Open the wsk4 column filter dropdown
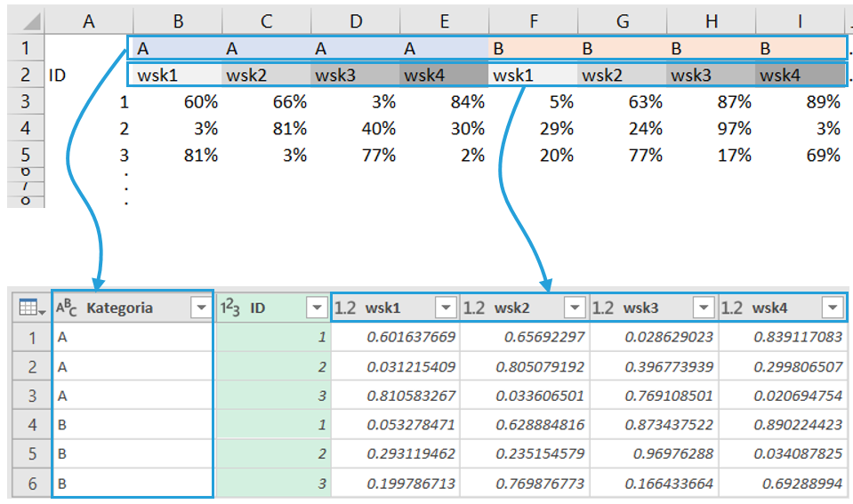853x504 pixels. 832,308
